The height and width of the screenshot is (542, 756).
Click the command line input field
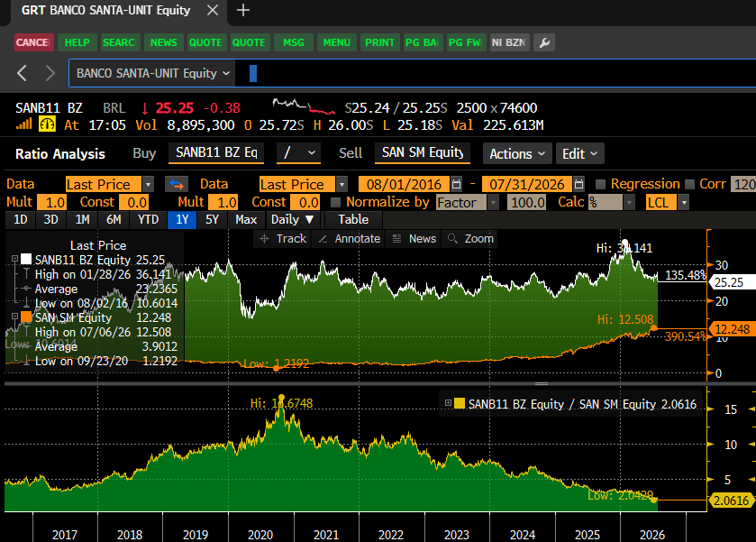(496, 73)
